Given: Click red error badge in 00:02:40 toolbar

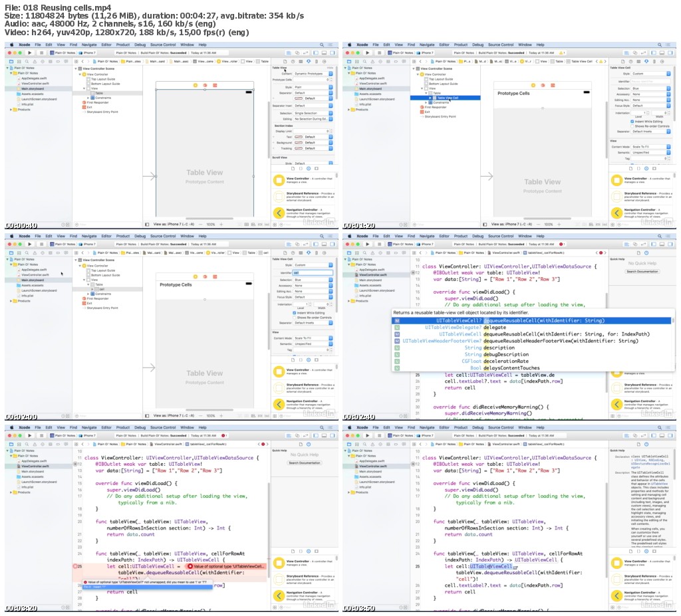Looking at the screenshot, I should click(561, 244).
